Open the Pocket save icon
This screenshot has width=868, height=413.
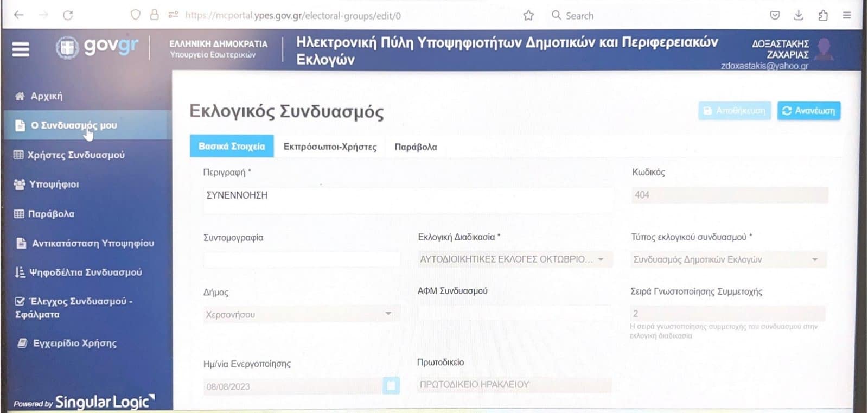point(775,15)
